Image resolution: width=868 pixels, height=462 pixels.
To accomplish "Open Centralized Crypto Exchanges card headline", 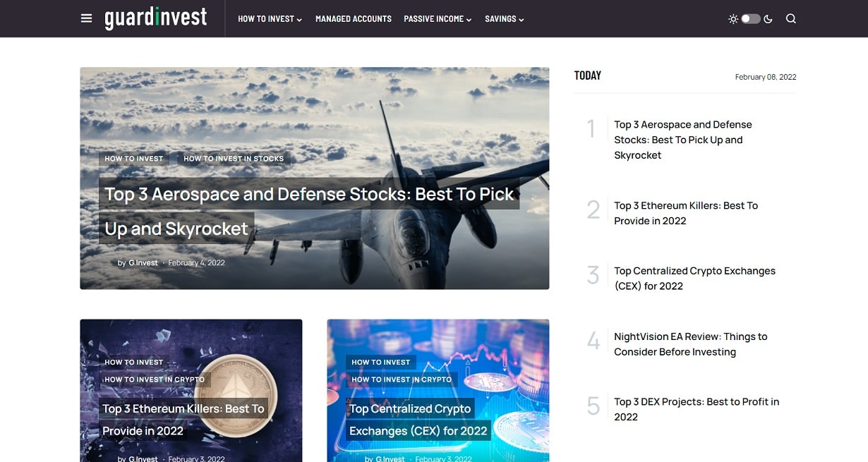I will click(x=418, y=420).
